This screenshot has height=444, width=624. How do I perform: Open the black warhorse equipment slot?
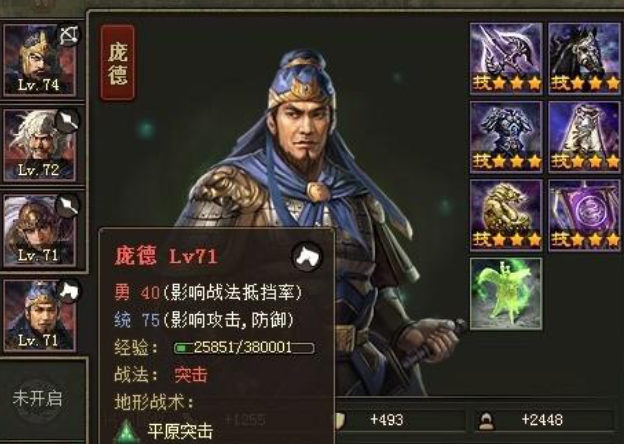(x=584, y=58)
